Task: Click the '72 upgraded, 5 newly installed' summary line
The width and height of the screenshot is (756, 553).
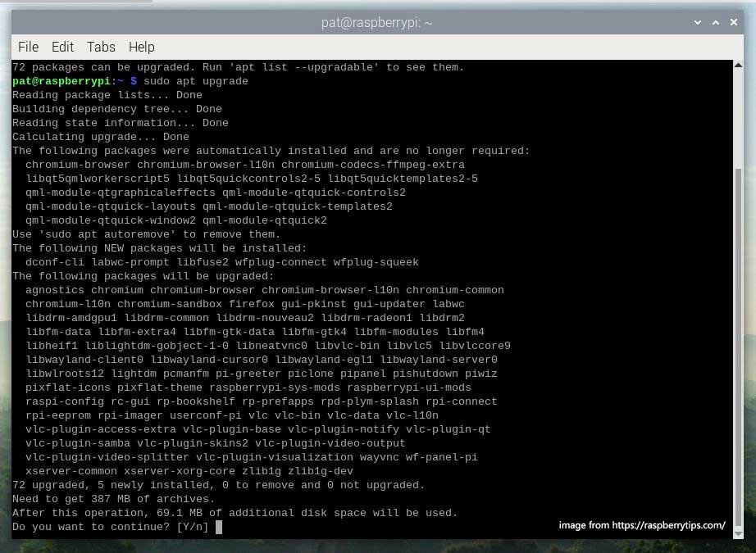Action: [218, 486]
